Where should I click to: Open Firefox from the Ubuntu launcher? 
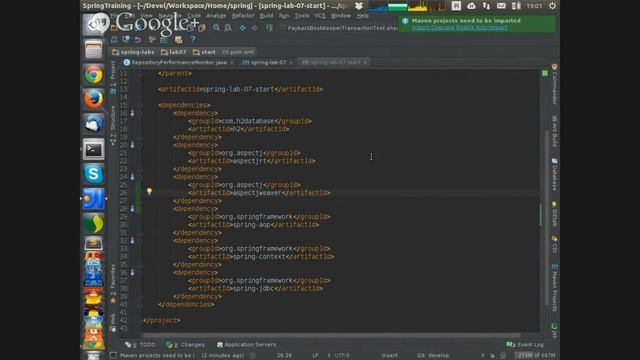tap(93, 99)
